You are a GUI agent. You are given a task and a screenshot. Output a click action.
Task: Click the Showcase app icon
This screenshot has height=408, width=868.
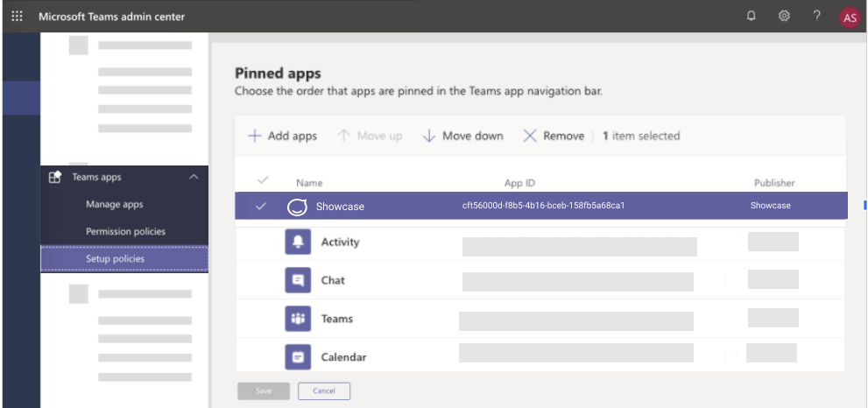click(297, 207)
